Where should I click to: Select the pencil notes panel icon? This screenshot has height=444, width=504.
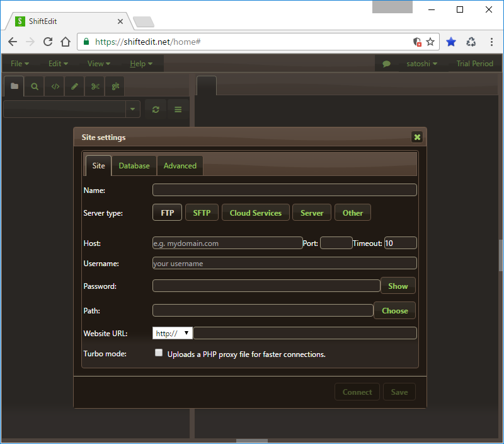point(75,86)
